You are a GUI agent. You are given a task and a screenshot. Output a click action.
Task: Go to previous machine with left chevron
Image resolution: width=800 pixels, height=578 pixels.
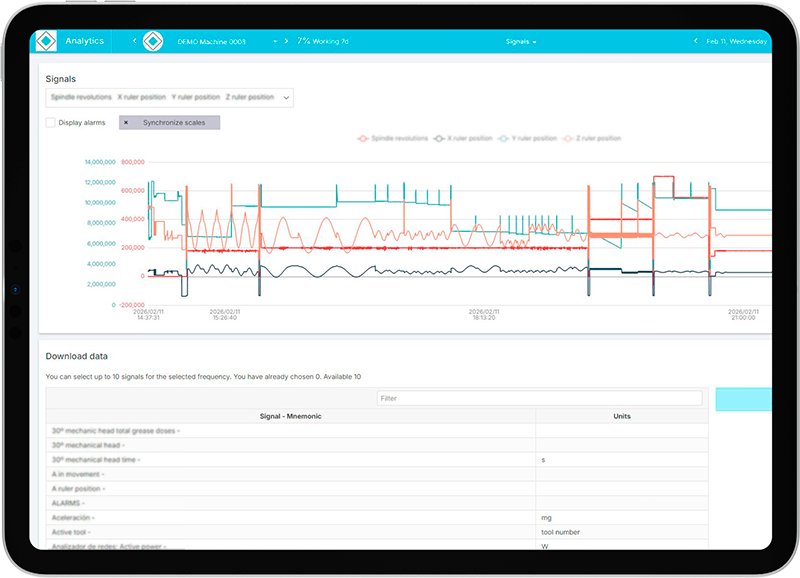pos(135,41)
